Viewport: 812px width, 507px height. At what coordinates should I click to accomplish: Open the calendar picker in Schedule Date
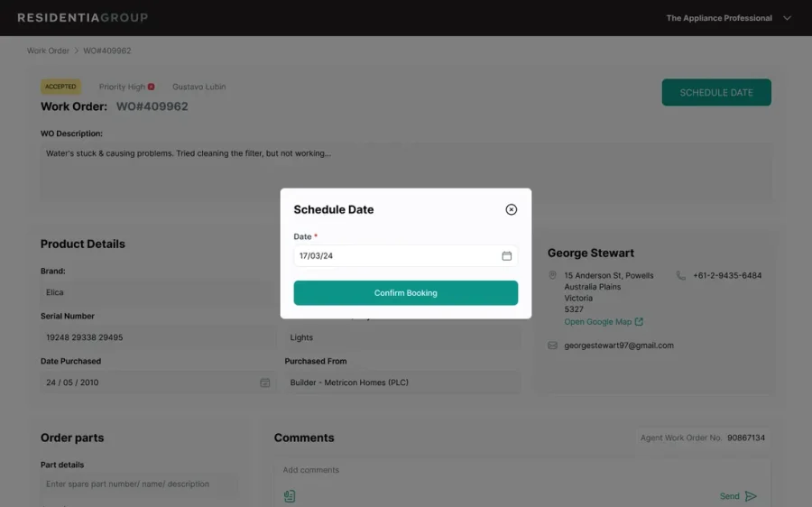506,256
